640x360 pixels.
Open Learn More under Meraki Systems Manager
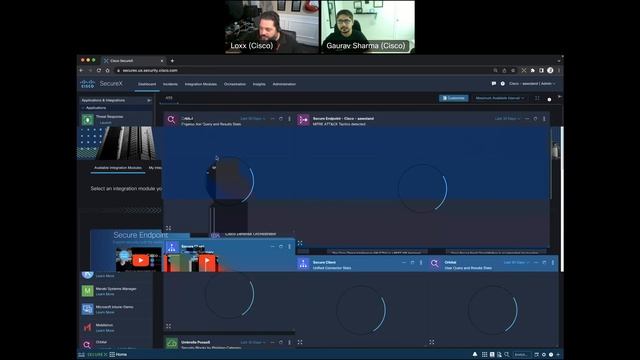point(105,294)
